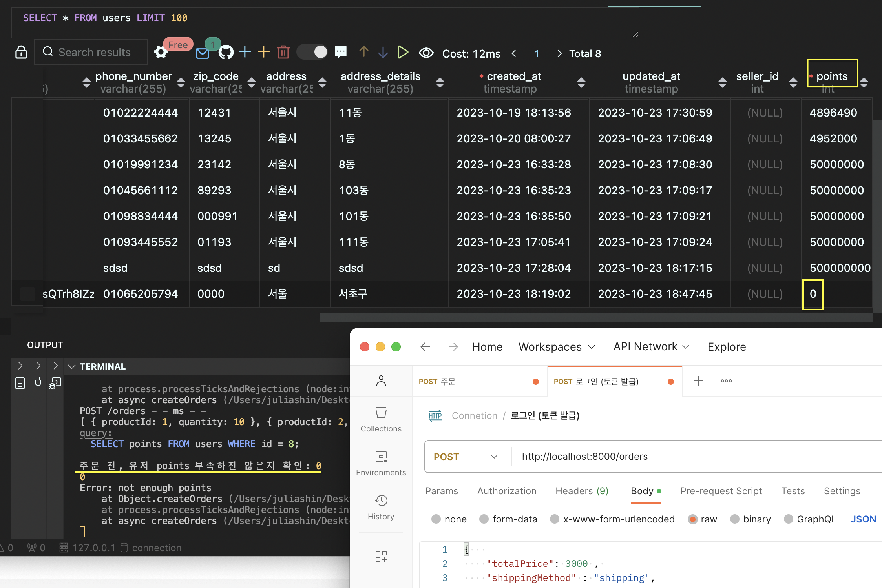Toggle the eye view icon
This screenshot has width=882, height=588.
click(x=426, y=53)
